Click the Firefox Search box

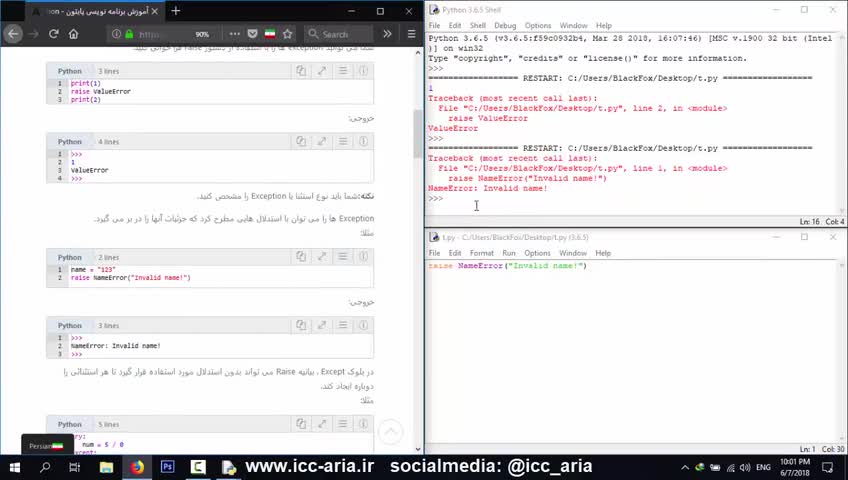[x=339, y=34]
